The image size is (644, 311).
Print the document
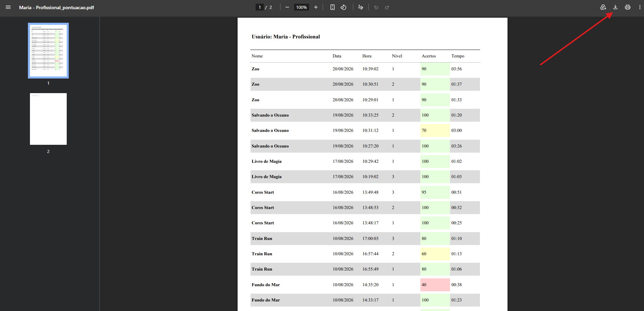click(x=628, y=7)
